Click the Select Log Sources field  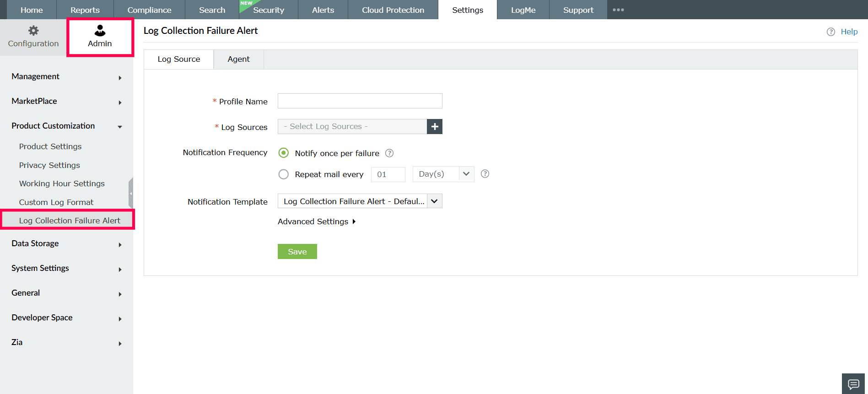pyautogui.click(x=352, y=126)
